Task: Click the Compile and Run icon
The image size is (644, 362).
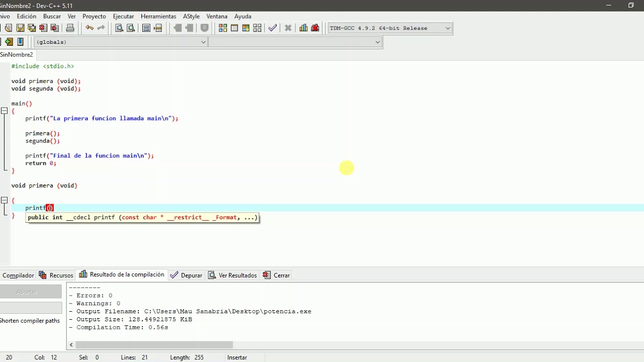Action: (x=246, y=28)
